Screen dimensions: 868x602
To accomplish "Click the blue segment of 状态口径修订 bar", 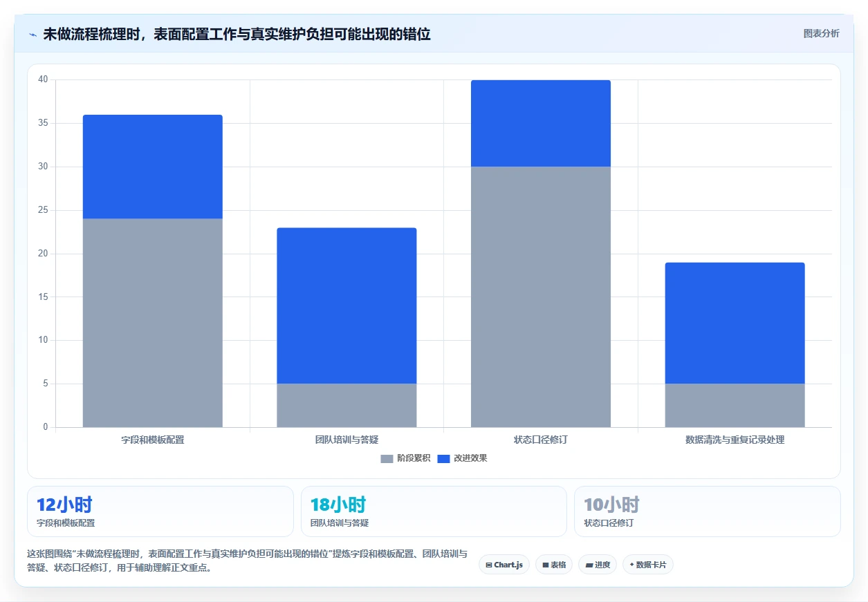I will pyautogui.click(x=541, y=123).
